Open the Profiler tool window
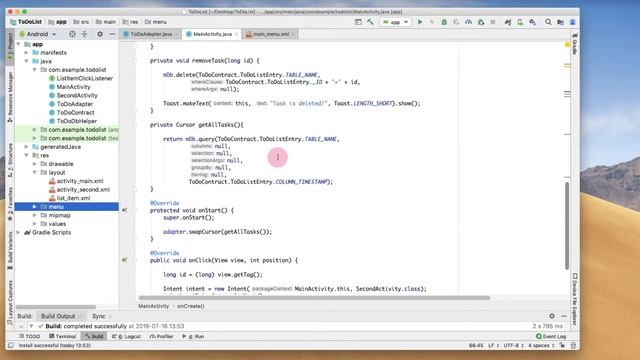 pyautogui.click(x=162, y=336)
